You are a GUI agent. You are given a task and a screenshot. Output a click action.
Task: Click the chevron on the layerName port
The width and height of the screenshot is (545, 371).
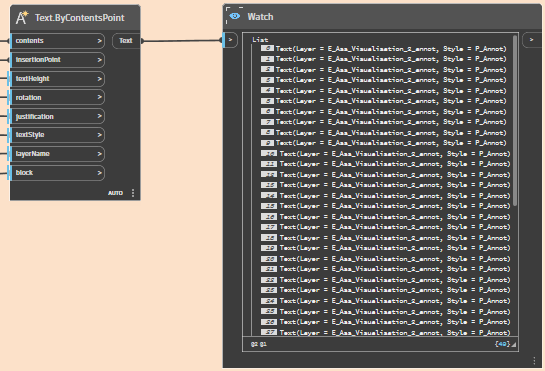99,154
